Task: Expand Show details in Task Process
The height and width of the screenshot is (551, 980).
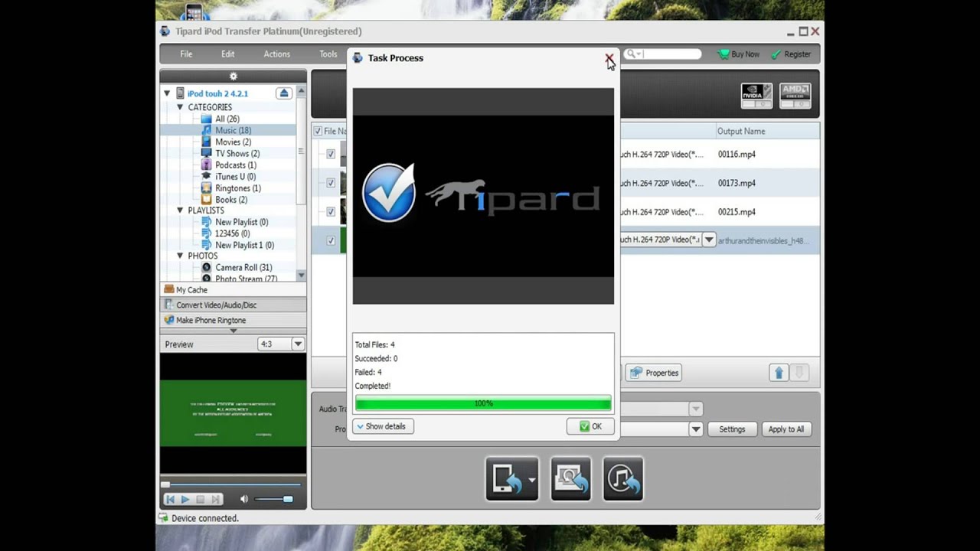Action: 383,426
